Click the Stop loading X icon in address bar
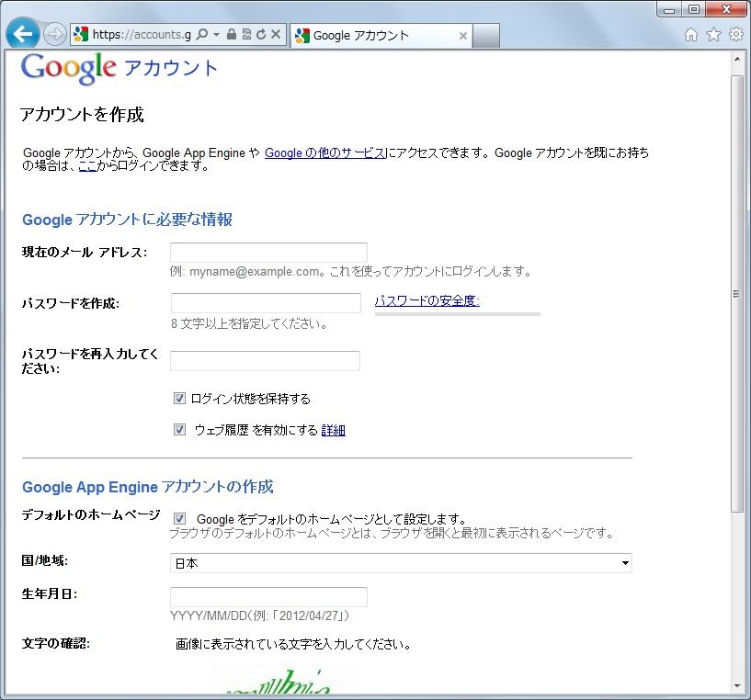 click(275, 35)
